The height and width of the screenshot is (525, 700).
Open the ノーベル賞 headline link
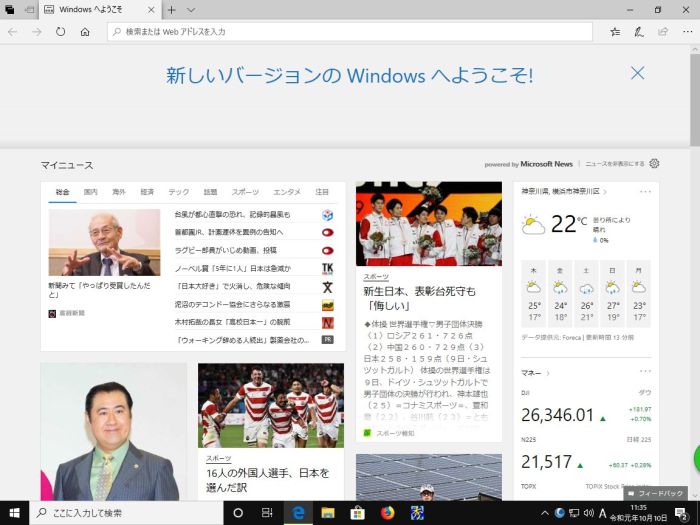pos(233,268)
